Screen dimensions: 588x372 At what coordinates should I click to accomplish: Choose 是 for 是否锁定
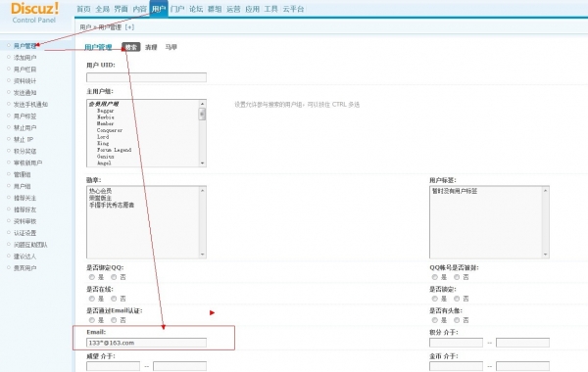coord(434,299)
